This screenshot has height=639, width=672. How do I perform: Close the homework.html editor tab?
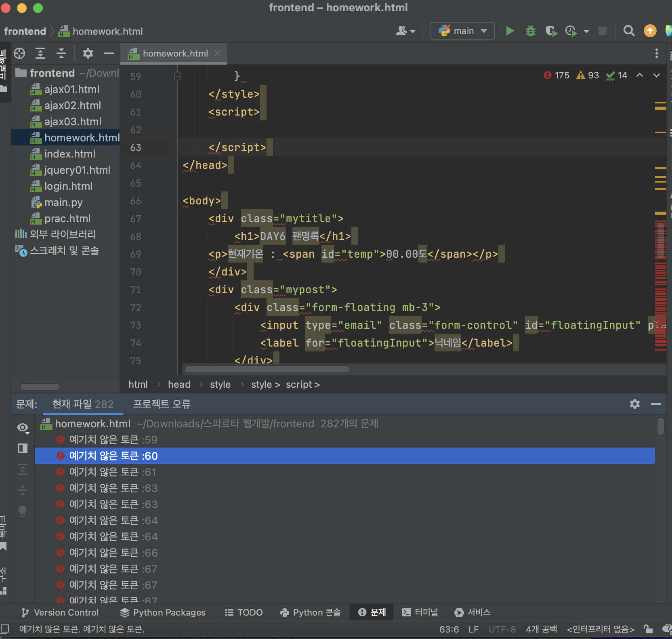[x=217, y=53]
